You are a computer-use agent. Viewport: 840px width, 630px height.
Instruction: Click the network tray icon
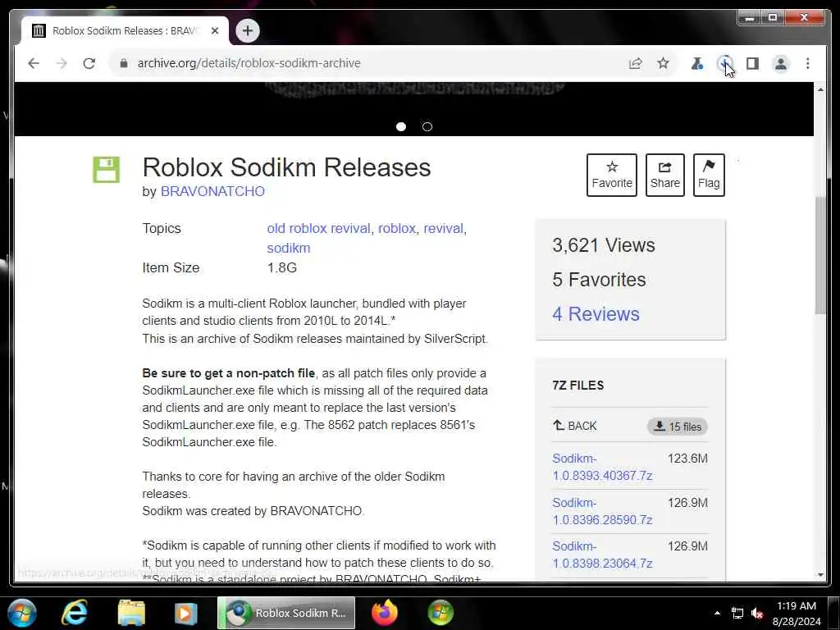click(737, 613)
